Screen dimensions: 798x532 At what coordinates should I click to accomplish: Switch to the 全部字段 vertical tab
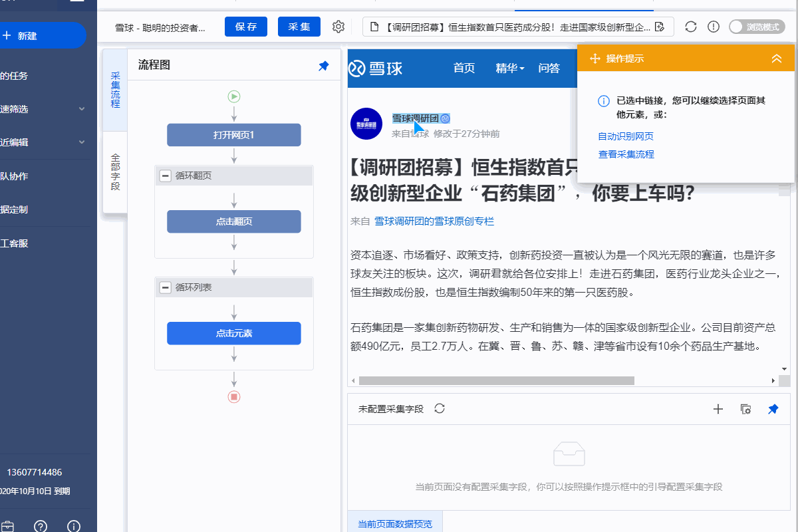click(x=115, y=172)
